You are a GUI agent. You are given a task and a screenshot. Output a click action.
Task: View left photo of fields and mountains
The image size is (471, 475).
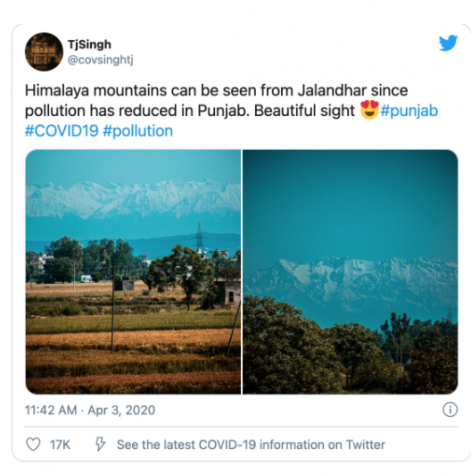click(x=133, y=272)
